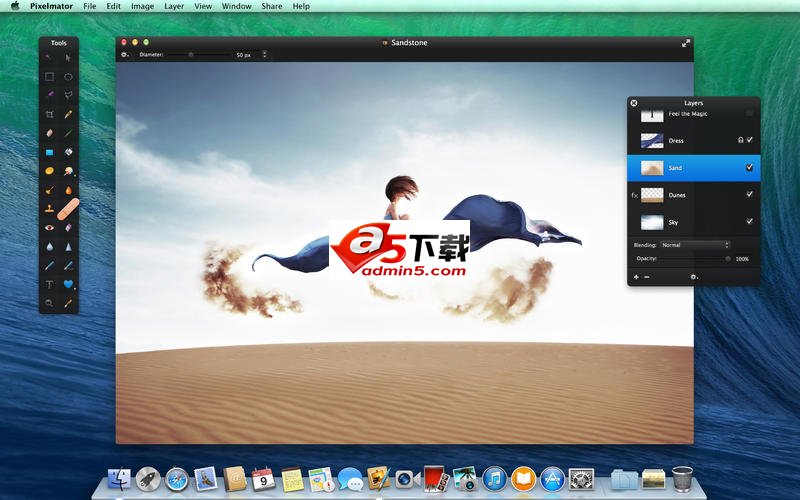Image resolution: width=800 pixels, height=500 pixels.
Task: Select the Polygonal Lasso tool
Action: (x=68, y=95)
